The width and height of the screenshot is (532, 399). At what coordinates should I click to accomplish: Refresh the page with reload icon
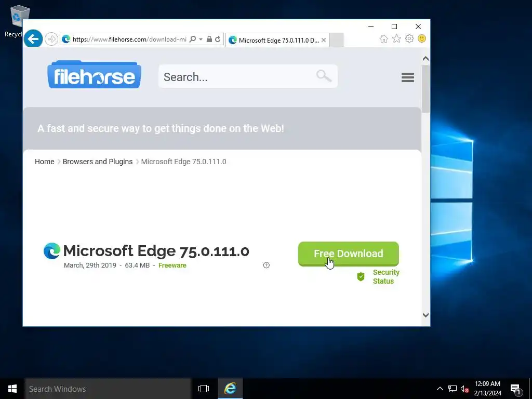coord(218,39)
